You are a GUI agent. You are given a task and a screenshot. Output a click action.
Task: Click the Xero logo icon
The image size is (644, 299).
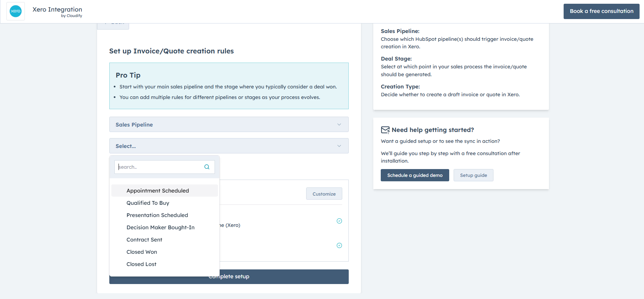point(16,11)
